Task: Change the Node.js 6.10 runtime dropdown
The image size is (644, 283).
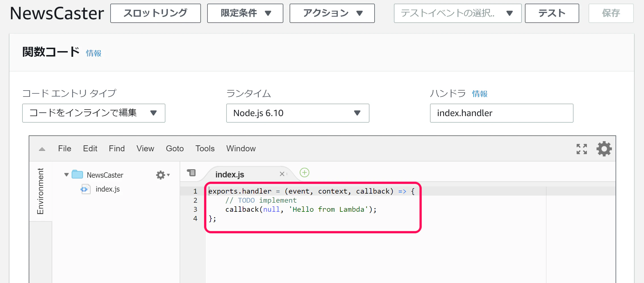Action: pos(298,113)
